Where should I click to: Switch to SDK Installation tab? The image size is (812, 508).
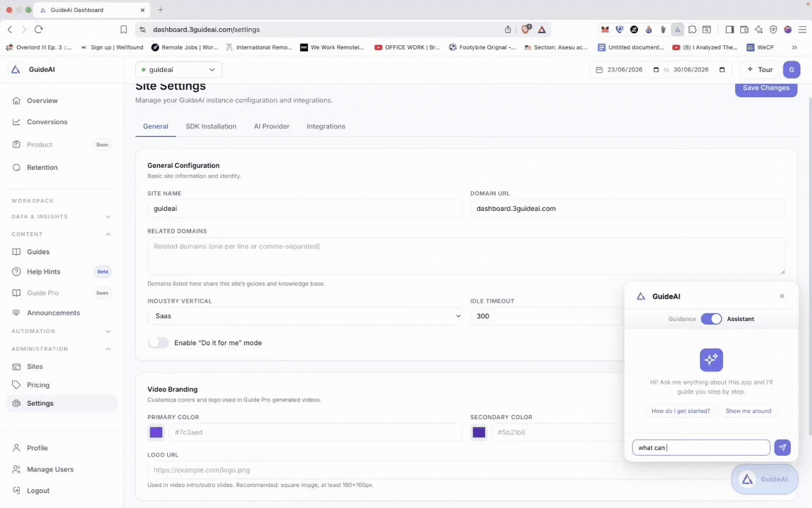point(211,126)
